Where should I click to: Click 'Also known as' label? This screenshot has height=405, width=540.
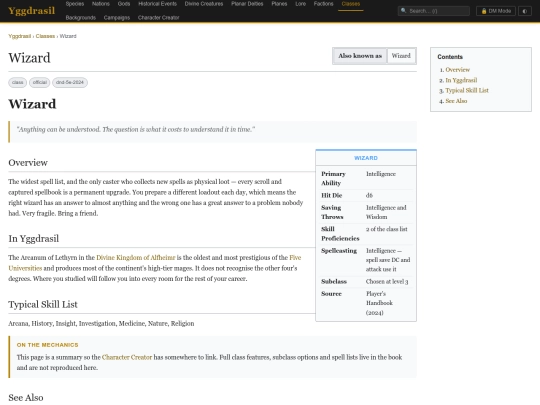point(360,56)
